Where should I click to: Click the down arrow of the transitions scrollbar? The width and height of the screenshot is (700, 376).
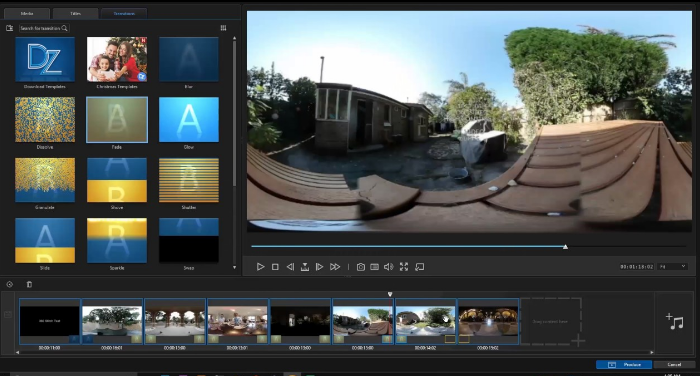tap(234, 267)
